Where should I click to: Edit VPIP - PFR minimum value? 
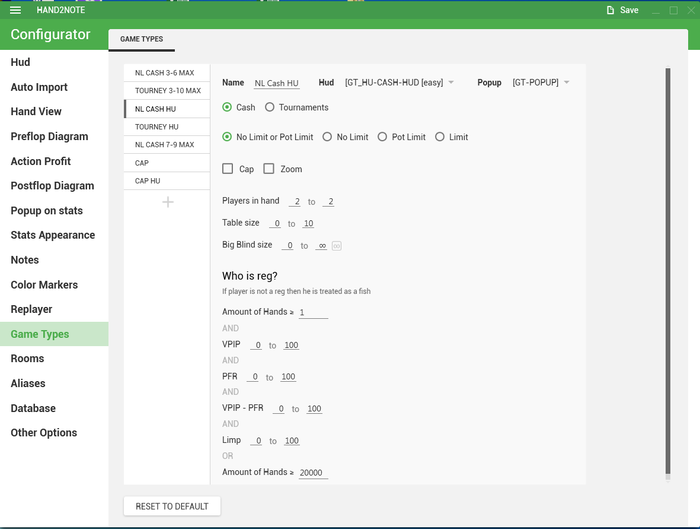pos(279,408)
